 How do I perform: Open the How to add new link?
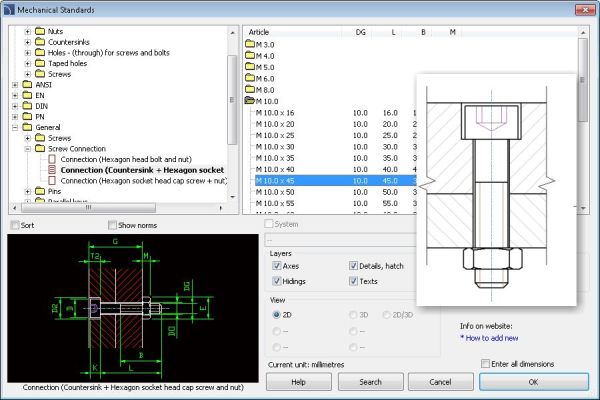point(489,338)
